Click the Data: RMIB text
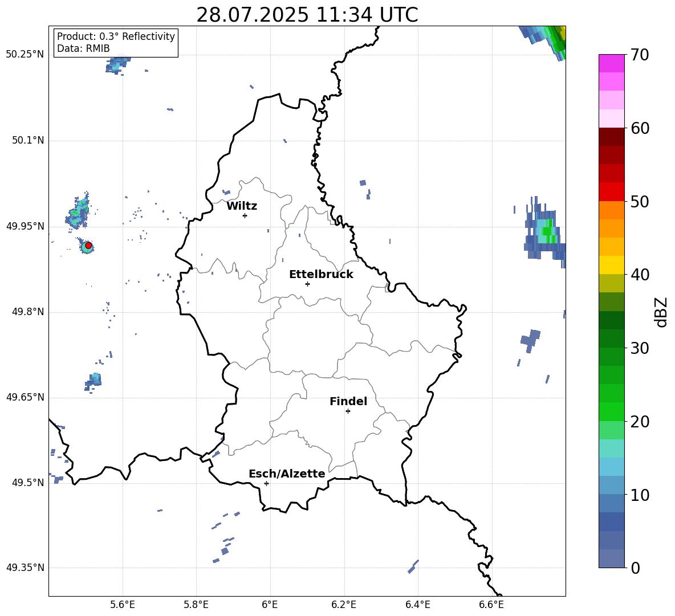 [x=83, y=48]
